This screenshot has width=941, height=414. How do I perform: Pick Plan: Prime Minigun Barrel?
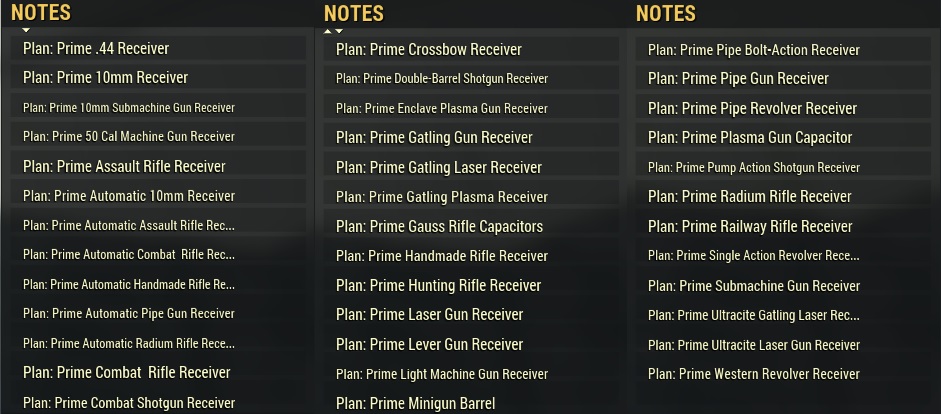[x=415, y=404]
